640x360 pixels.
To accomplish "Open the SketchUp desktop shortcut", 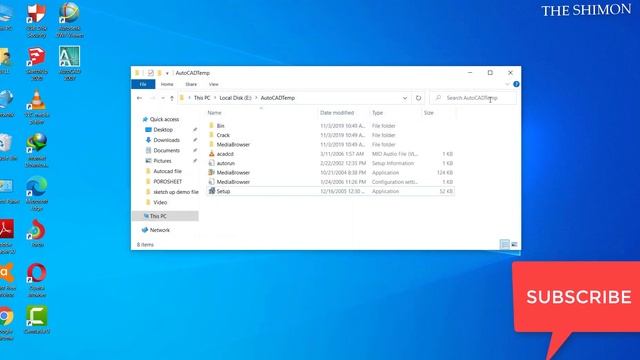I will (x=37, y=64).
